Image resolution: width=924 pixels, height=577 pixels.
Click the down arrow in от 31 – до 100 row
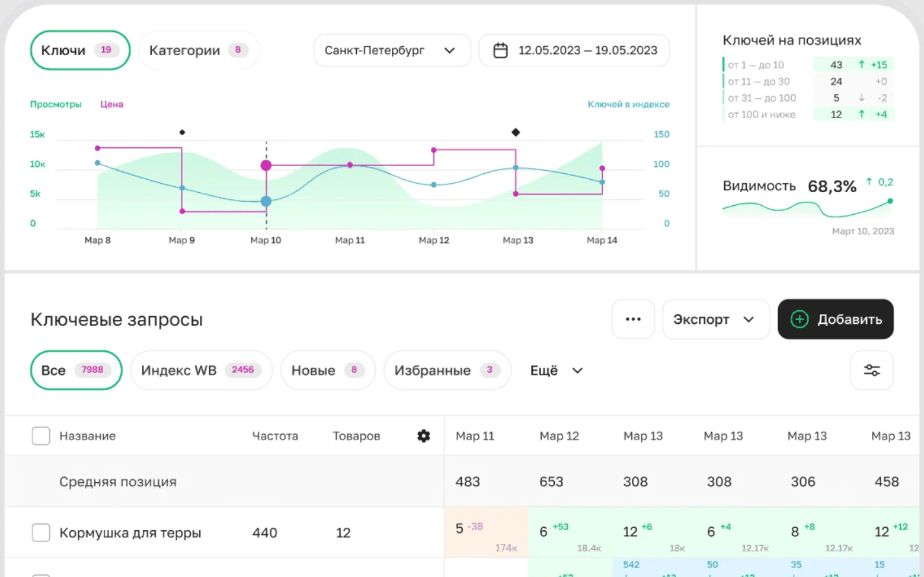click(x=861, y=98)
